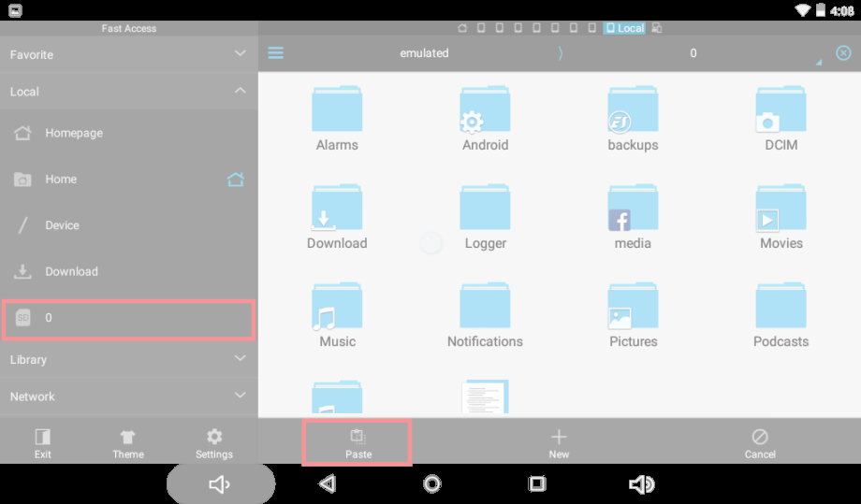Expand the Favorite section
This screenshot has height=504, width=861.
129,54
